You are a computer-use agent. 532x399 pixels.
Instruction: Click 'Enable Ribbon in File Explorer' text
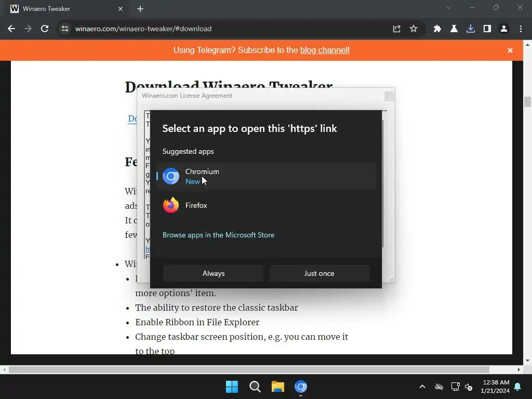(197, 322)
